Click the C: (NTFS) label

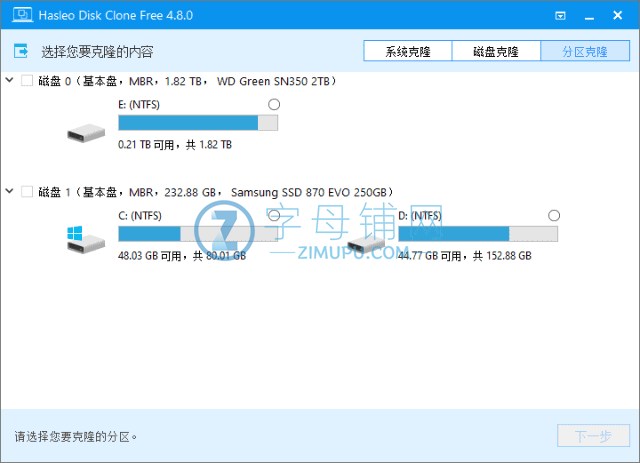(140, 216)
